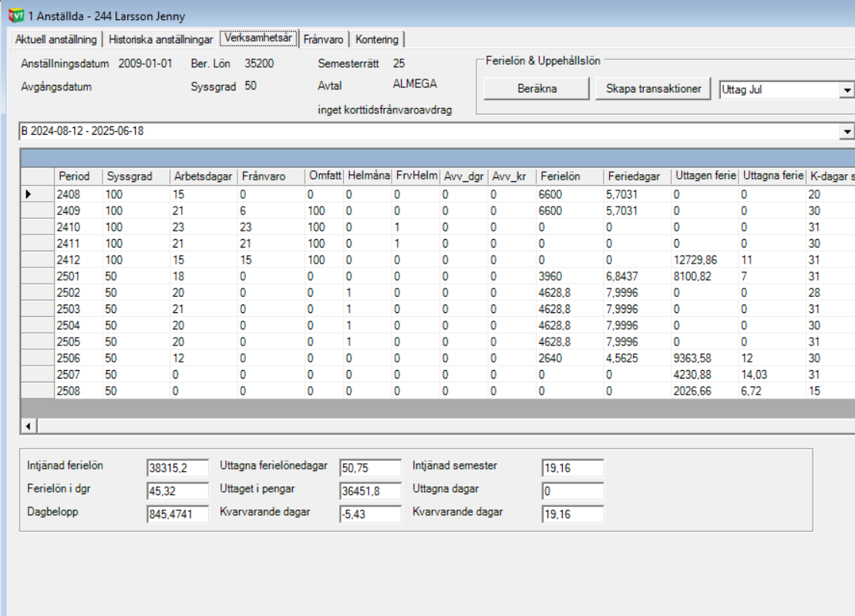
Task: Click the Avtal value ALMEGA
Action: click(x=415, y=83)
